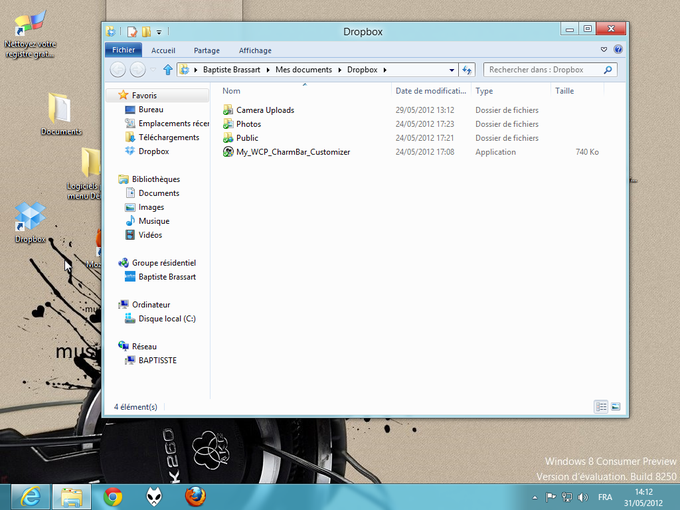
Task: Open the Documents library in sidebar
Action: point(159,193)
